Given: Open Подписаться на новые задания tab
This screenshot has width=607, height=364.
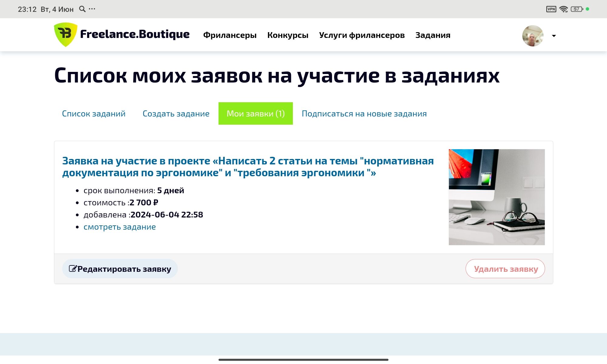Looking at the screenshot, I should click(364, 113).
